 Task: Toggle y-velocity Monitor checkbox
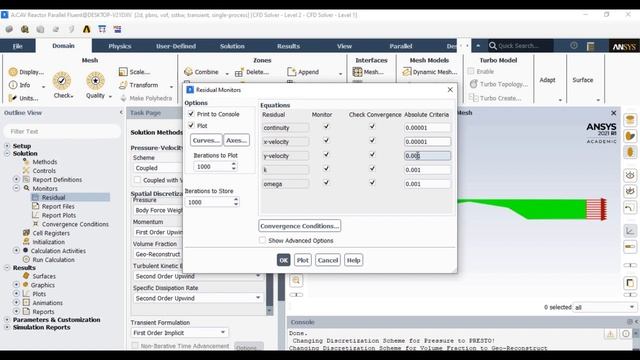coord(326,155)
